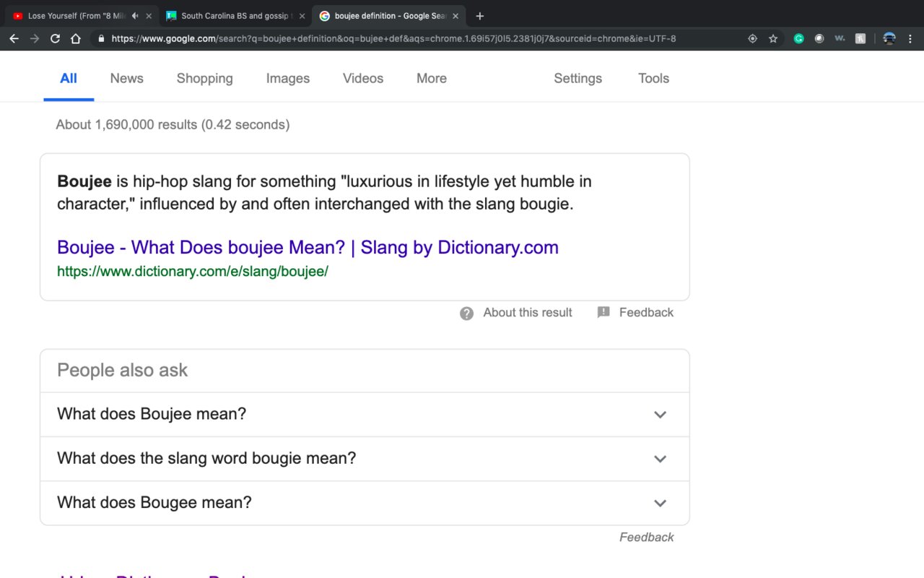
Task: Open the browser home page
Action: tap(76, 39)
